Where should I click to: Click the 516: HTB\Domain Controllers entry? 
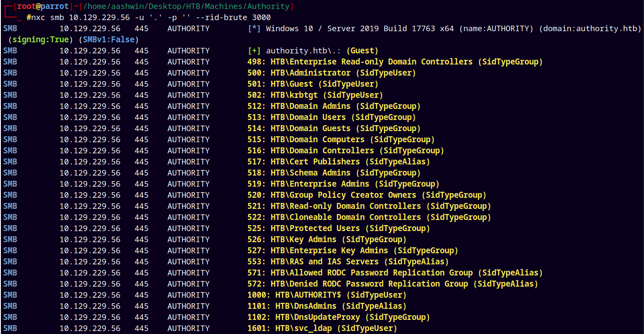click(345, 151)
